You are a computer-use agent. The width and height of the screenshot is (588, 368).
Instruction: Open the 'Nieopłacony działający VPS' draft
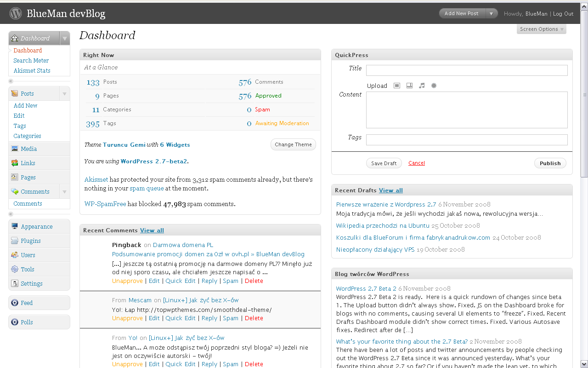(375, 249)
